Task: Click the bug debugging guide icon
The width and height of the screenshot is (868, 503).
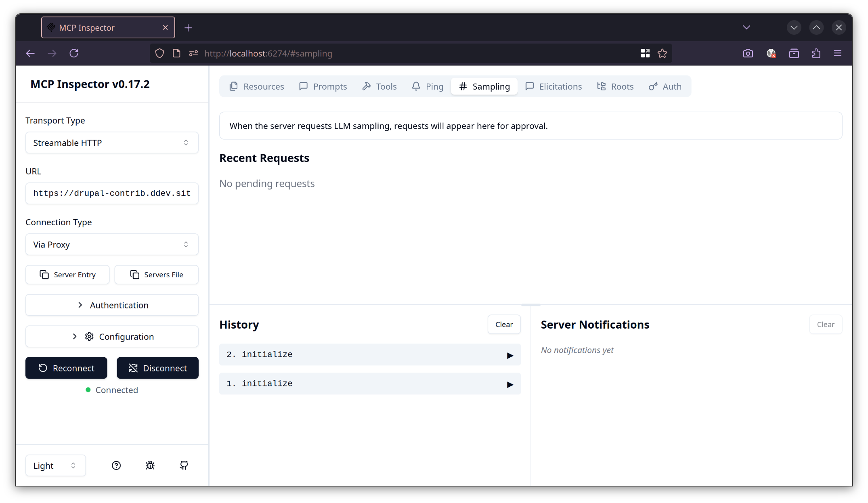Action: click(150, 465)
